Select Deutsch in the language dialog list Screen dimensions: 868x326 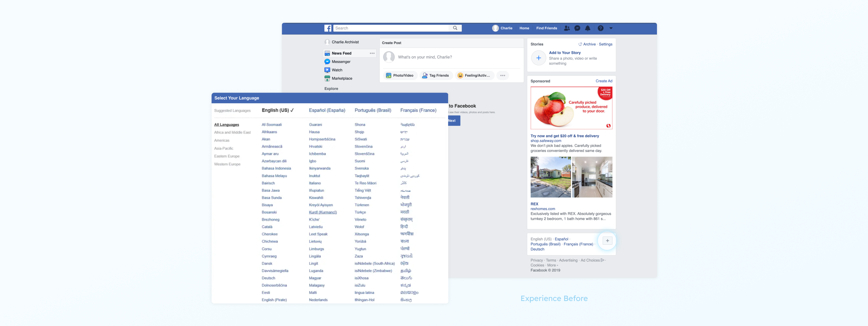tap(268, 278)
